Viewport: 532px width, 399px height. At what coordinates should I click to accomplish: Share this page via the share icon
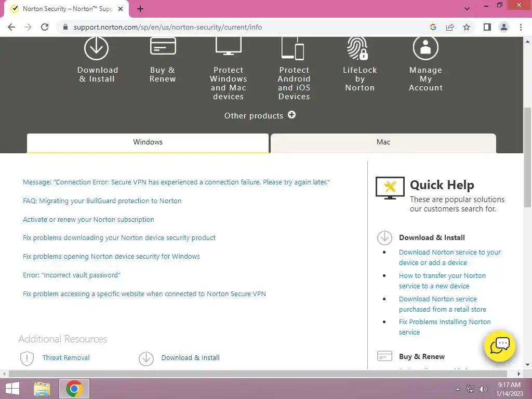click(x=450, y=27)
